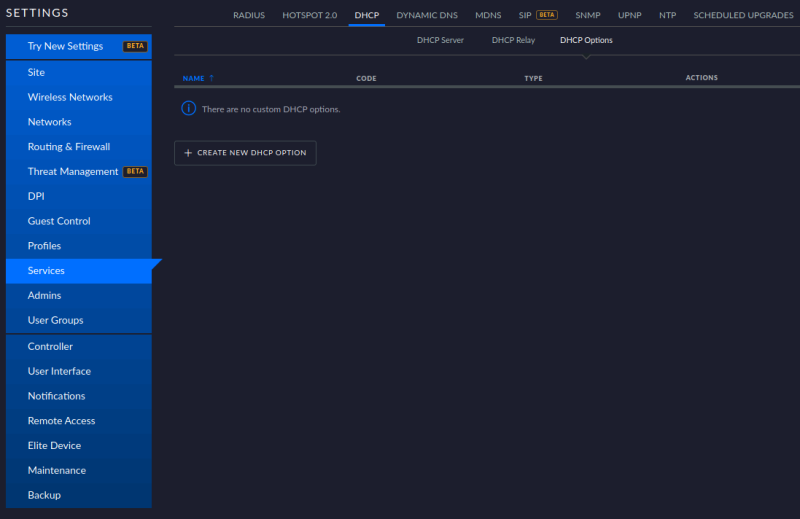Open Try New Settings
Image resolution: width=800 pixels, height=519 pixels.
pyautogui.click(x=79, y=46)
